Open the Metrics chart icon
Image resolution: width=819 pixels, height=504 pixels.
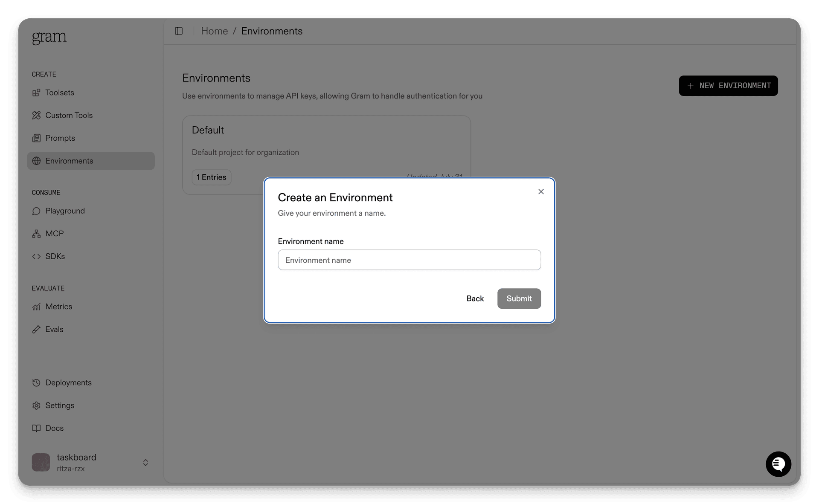pyautogui.click(x=37, y=307)
